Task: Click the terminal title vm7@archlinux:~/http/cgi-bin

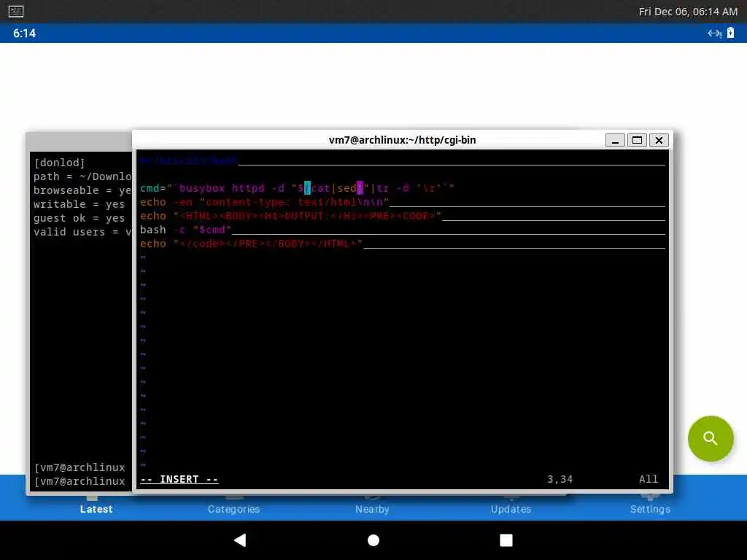Action: tap(402, 140)
